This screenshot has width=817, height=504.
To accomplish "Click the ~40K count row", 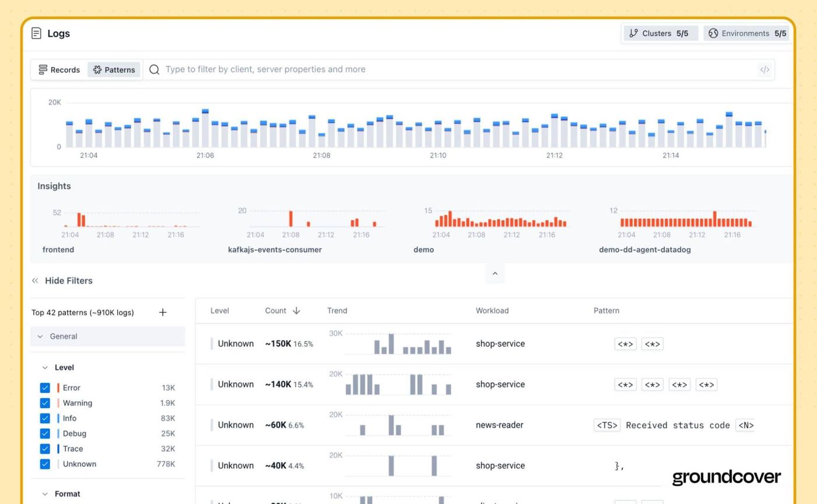I will [x=494, y=466].
